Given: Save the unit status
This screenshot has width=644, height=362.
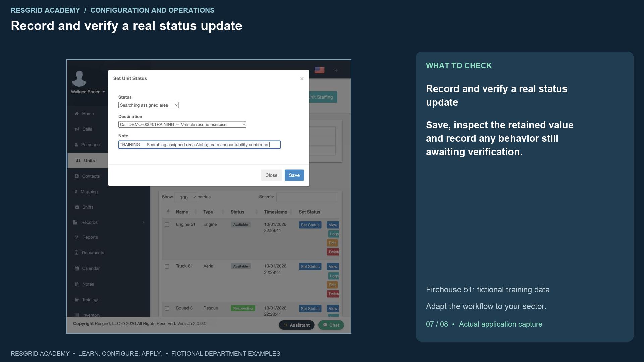Looking at the screenshot, I should 294,175.
